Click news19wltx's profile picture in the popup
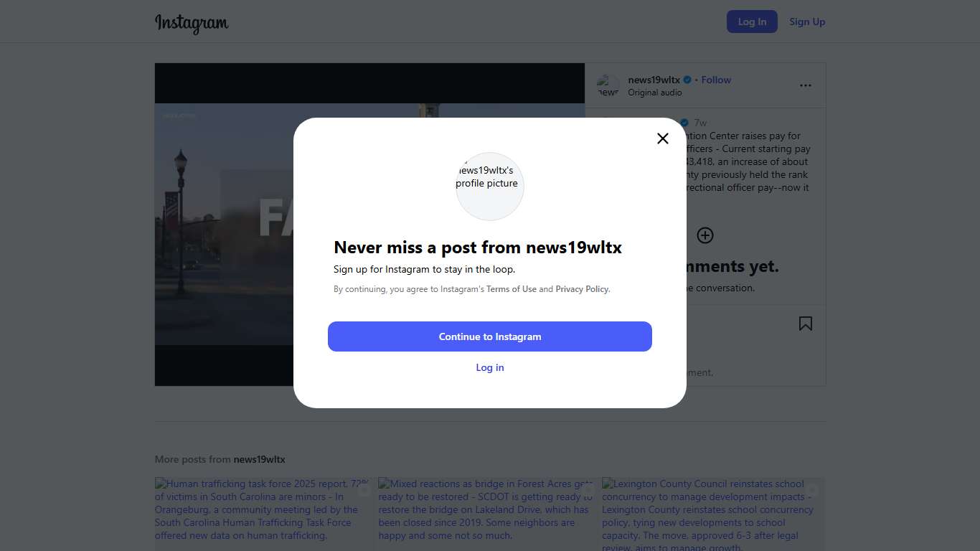This screenshot has width=980, height=551. tap(490, 186)
